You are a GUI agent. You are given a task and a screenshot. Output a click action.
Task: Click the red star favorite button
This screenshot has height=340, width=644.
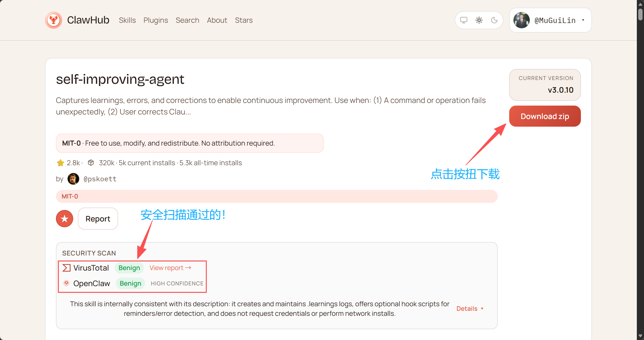point(65,219)
